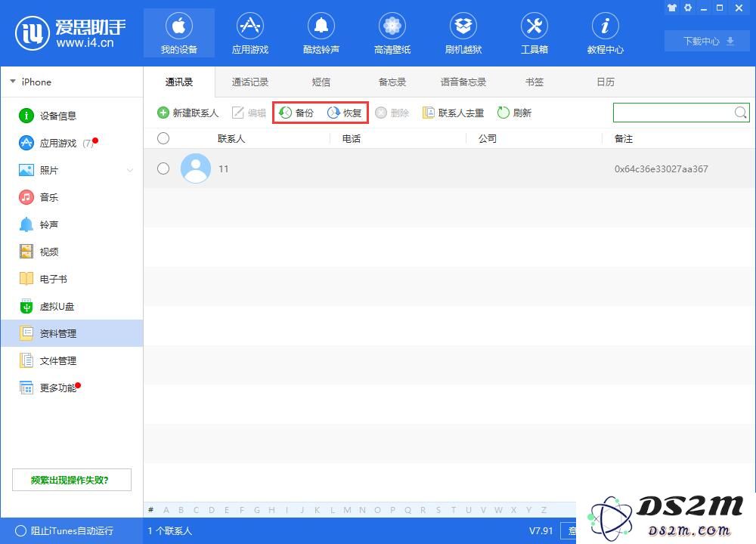
Task: Select 音乐 music in the sidebar
Action: click(x=72, y=197)
